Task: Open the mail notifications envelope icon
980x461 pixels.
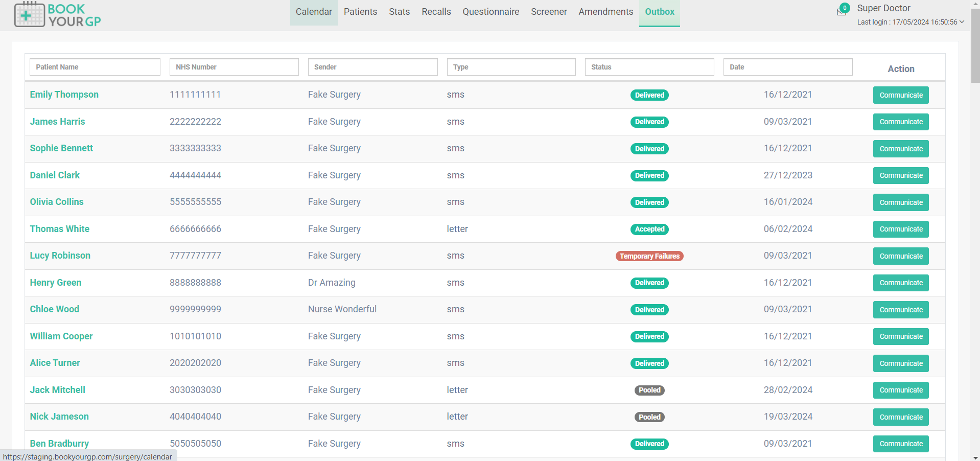Action: [841, 12]
